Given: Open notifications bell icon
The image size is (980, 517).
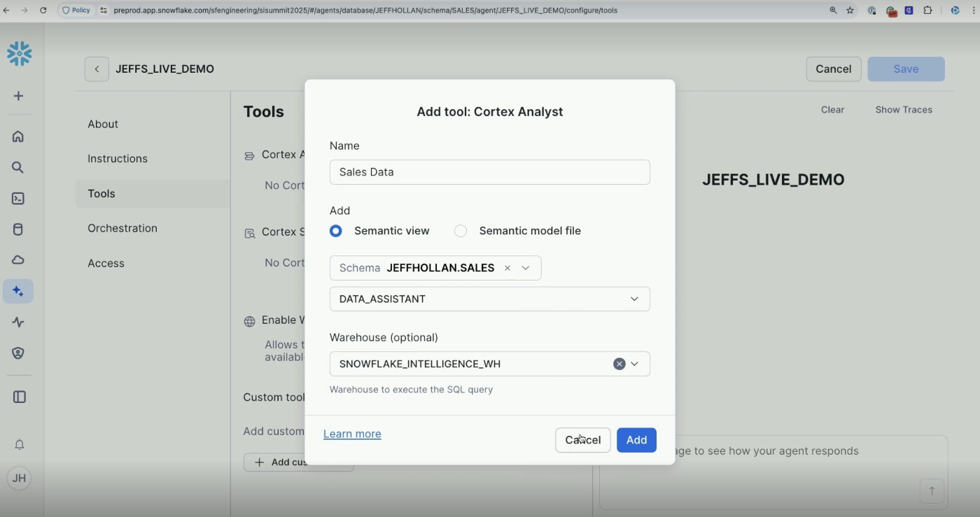Looking at the screenshot, I should click(20, 445).
